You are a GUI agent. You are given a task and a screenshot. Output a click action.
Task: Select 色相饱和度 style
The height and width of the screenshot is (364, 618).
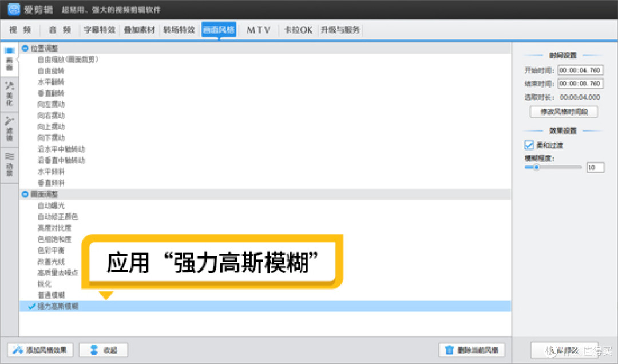pyautogui.click(x=54, y=239)
